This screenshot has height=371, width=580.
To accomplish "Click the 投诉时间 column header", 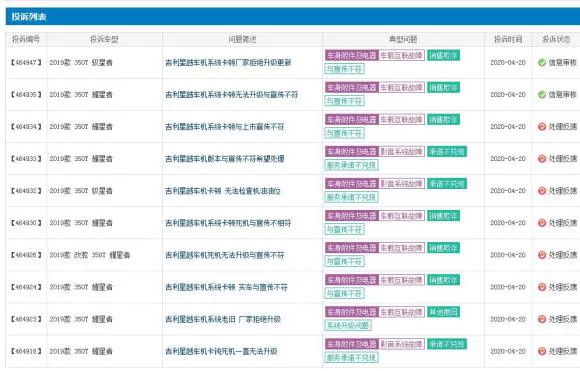I will [x=508, y=39].
